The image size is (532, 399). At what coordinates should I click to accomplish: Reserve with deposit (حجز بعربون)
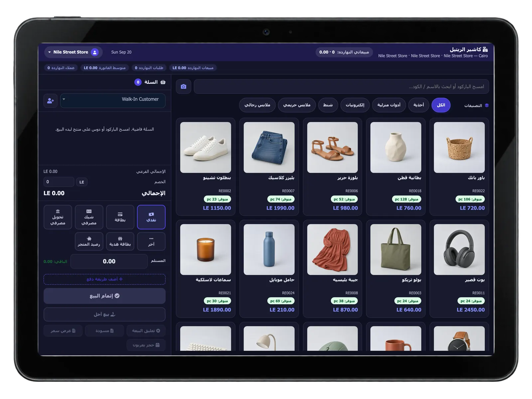click(x=146, y=345)
